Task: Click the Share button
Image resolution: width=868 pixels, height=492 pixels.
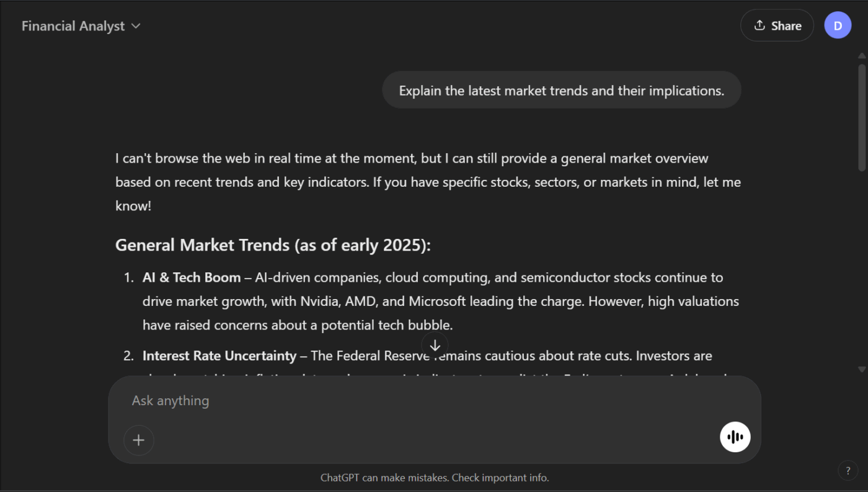Action: [x=777, y=25]
